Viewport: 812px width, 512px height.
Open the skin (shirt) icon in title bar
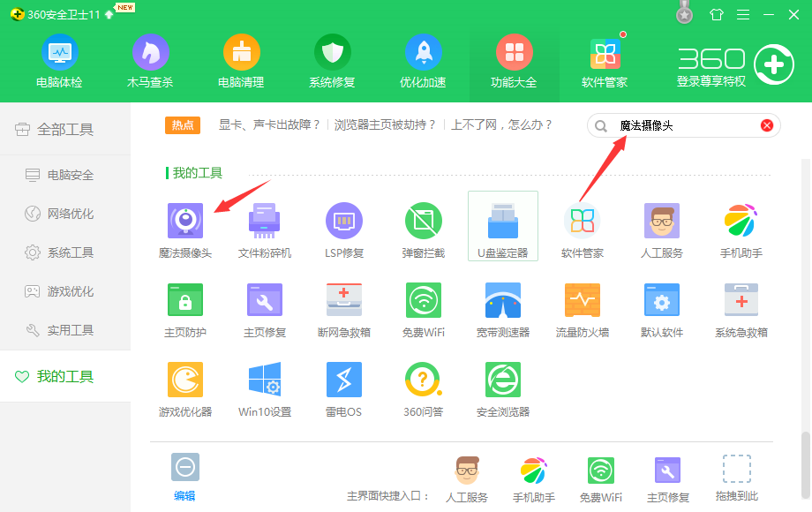click(716, 14)
